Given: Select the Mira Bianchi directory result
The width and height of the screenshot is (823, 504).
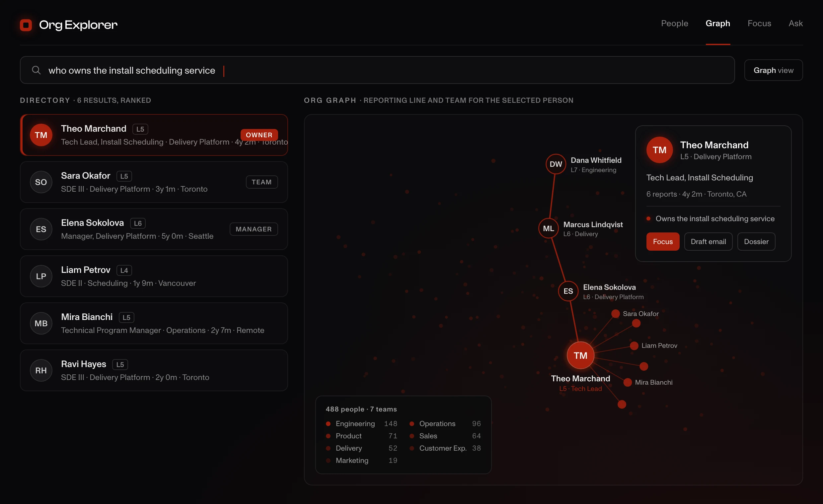Looking at the screenshot, I should point(154,323).
